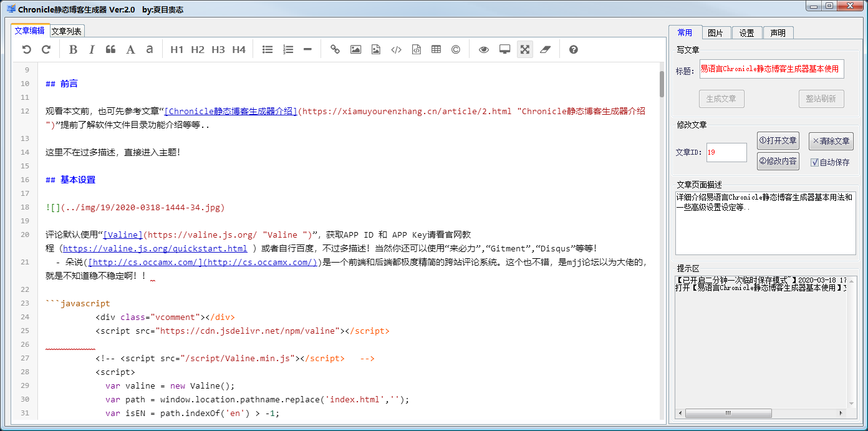This screenshot has height=431, width=868.
Task: Convert selection to uppercase with the A icon
Action: (x=130, y=49)
